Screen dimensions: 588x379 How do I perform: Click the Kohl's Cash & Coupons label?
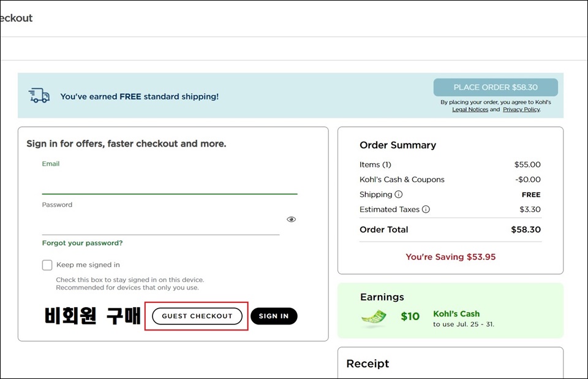pos(402,180)
